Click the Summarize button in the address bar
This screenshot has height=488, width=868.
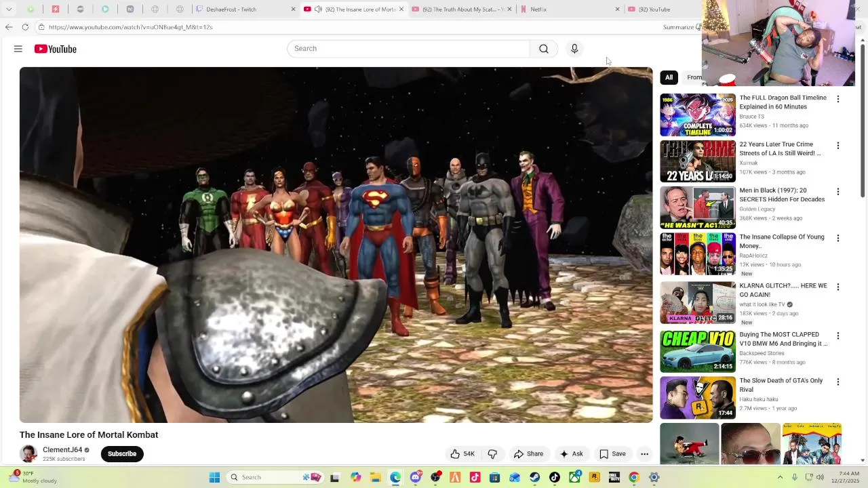tap(679, 27)
